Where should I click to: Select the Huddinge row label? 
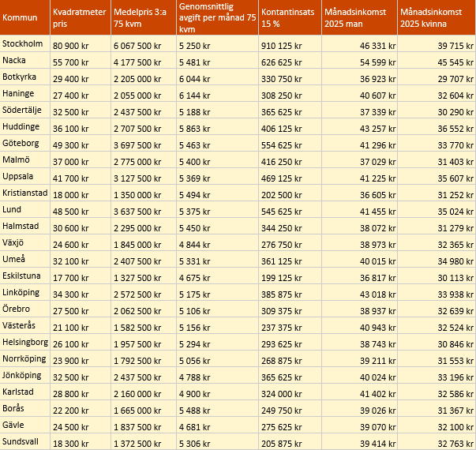(25, 126)
